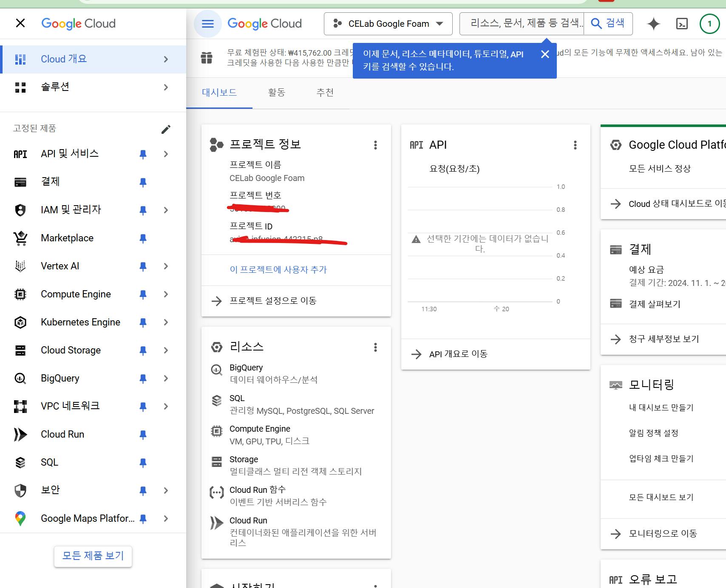
Task: Click the Marketplace cart icon
Action: [x=20, y=238]
